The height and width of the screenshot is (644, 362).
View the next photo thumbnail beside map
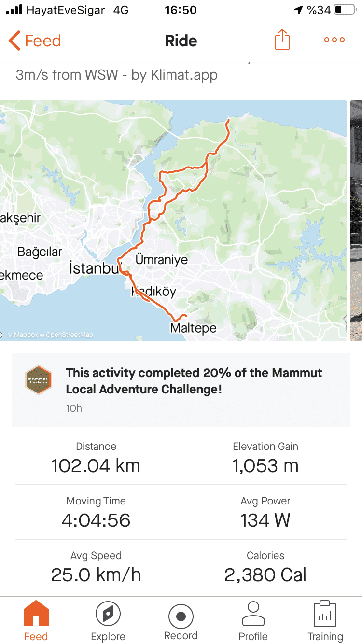pos(356,220)
